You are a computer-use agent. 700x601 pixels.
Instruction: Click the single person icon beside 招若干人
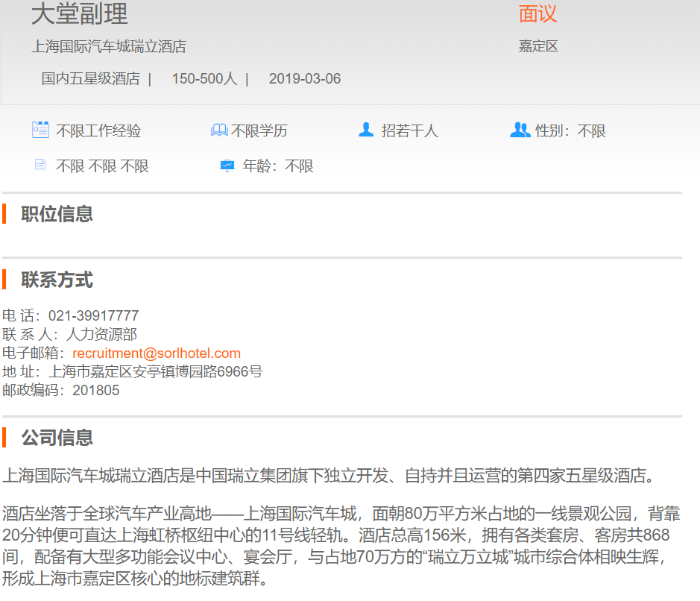pyautogui.click(x=366, y=130)
